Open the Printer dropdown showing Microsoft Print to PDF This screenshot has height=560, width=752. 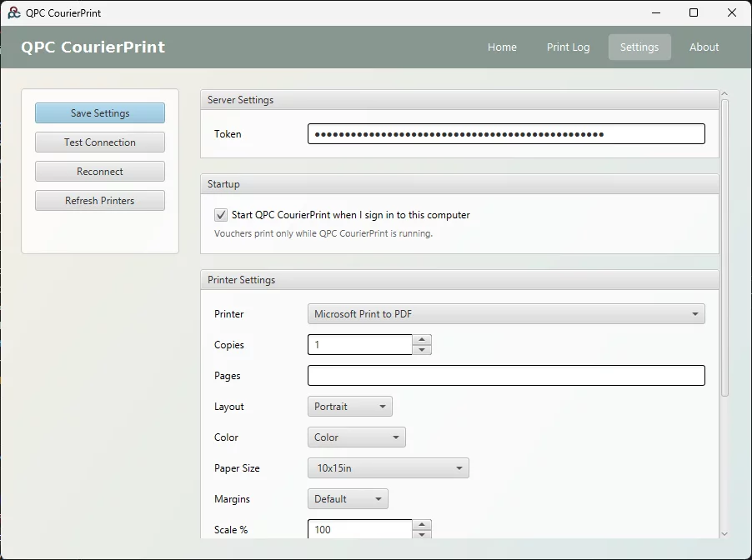tap(506, 314)
